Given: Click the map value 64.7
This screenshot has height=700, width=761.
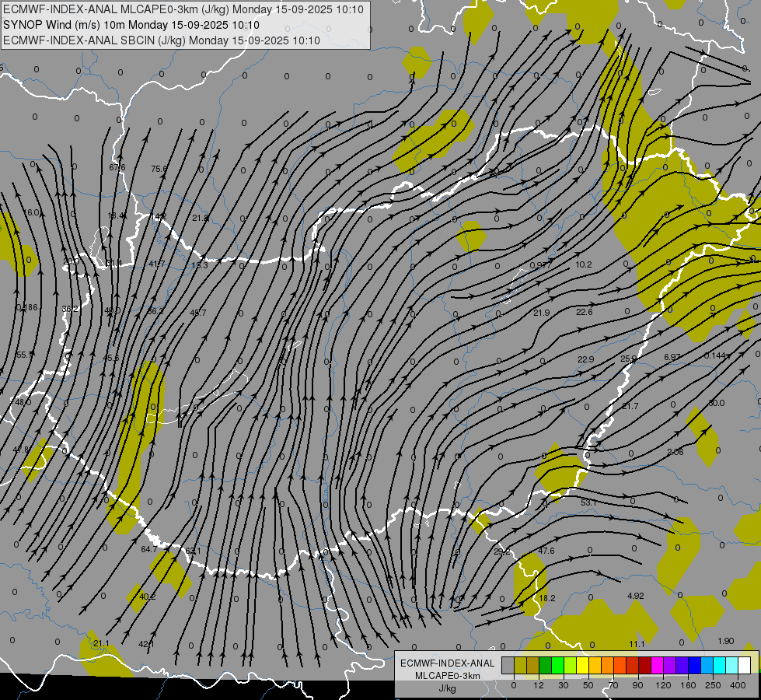Looking at the screenshot, I should (149, 549).
